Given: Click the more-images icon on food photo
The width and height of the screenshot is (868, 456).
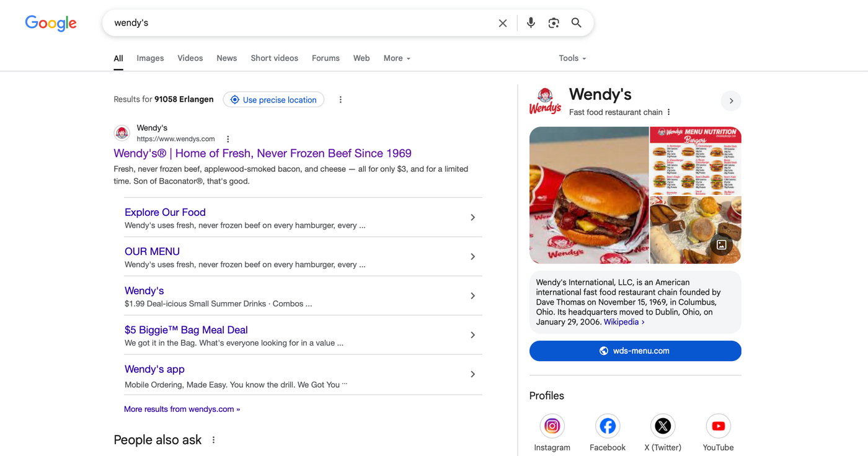Looking at the screenshot, I should tap(722, 244).
